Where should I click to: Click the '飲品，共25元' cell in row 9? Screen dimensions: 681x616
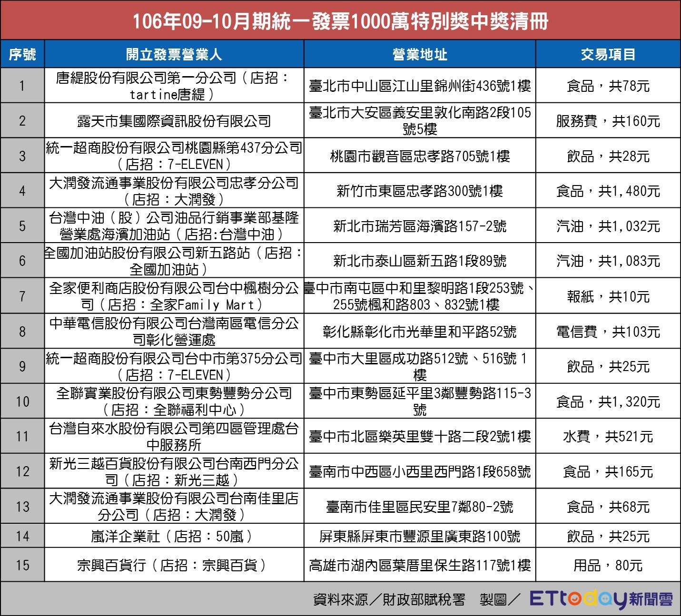(608, 366)
